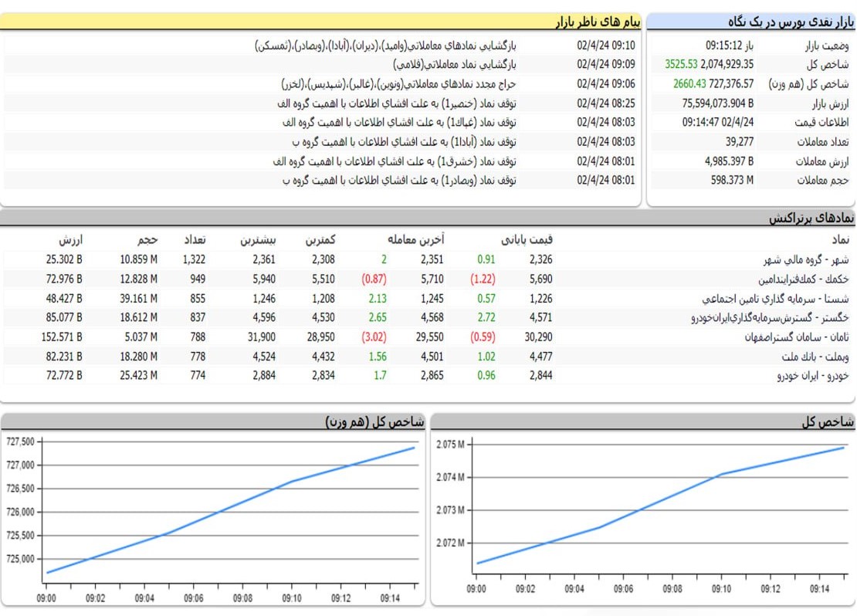
Task: Click the last trade 29,550 for ثامان
Action: [429, 337]
